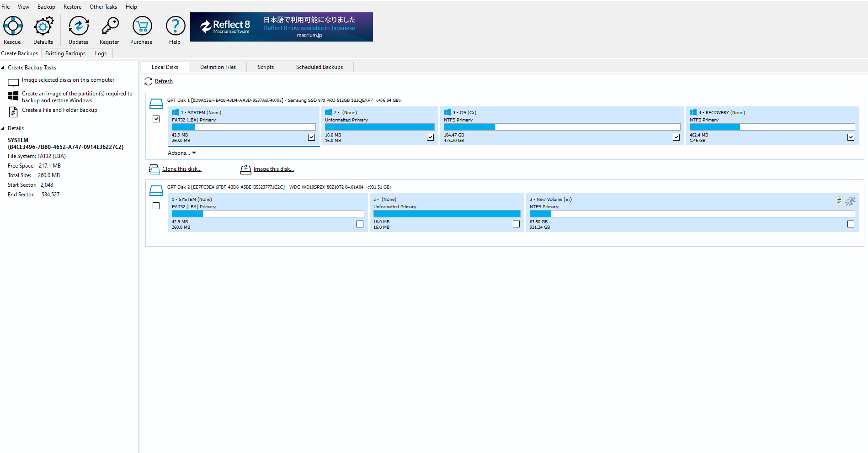Click the GPT Disk 2 WDC header text
The height and width of the screenshot is (453, 868).
click(x=280, y=187)
